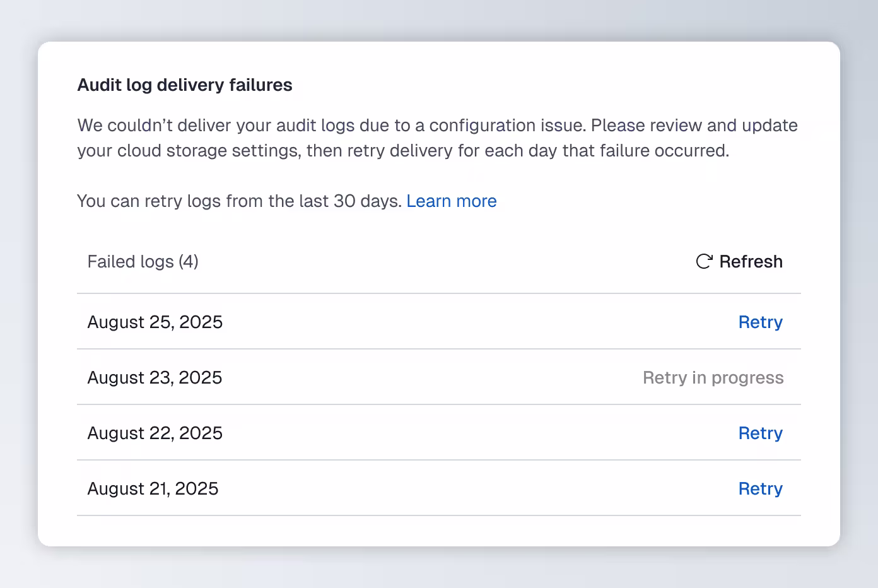Viewport: 878px width, 588px height.
Task: Click the configuration issue description paragraph
Action: pyautogui.click(x=438, y=138)
